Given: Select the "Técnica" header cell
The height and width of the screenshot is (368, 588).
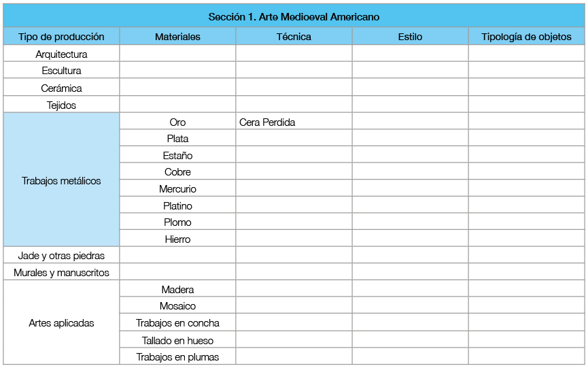Looking at the screenshot, I should coord(294,37).
